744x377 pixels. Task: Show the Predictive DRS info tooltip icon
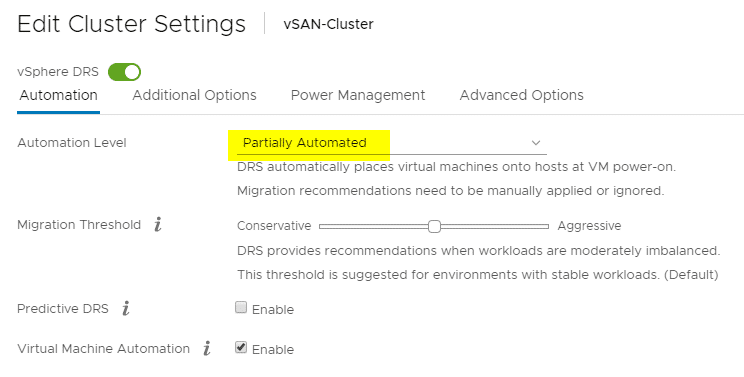(x=126, y=308)
